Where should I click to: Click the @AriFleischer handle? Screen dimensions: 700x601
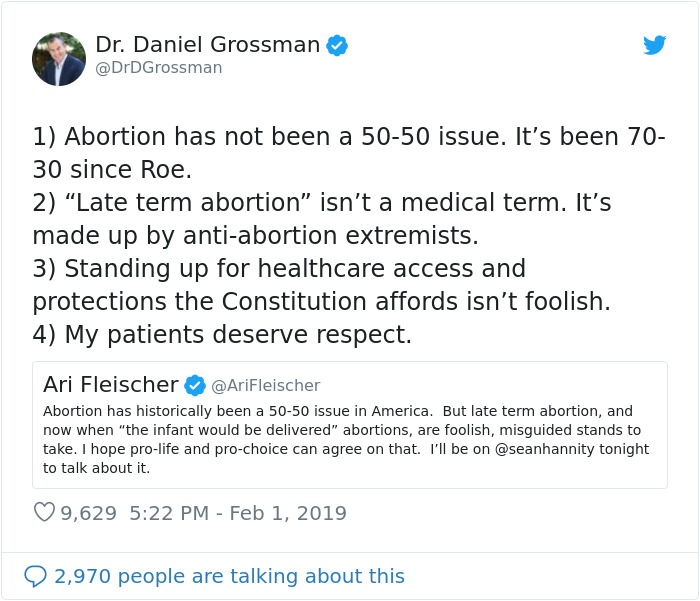[265, 385]
